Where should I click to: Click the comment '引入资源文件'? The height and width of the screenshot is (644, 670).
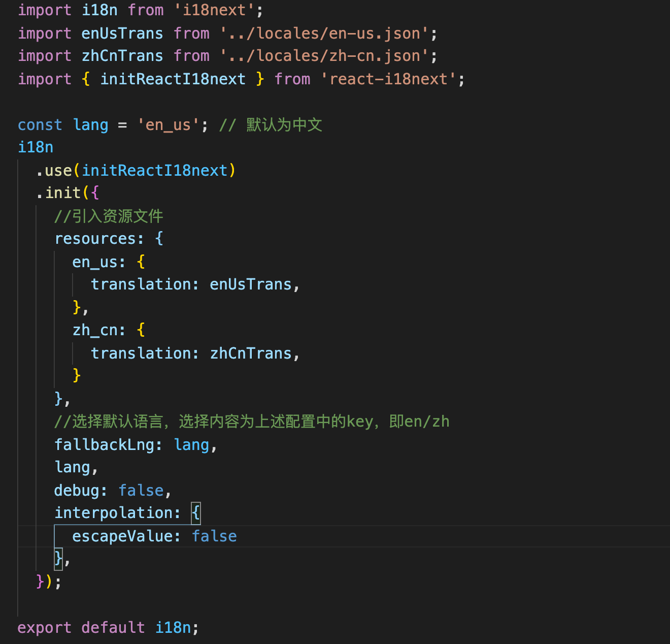[108, 216]
